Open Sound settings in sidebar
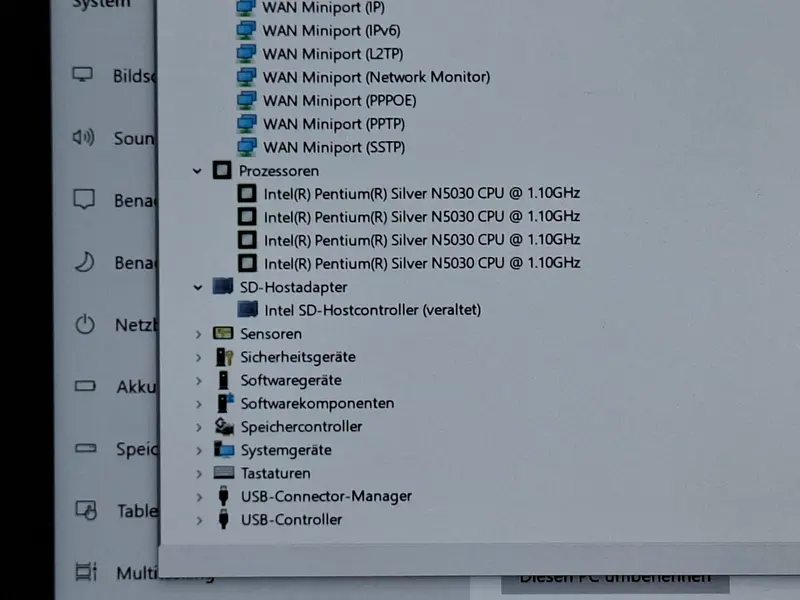800x600 pixels. coord(113,138)
